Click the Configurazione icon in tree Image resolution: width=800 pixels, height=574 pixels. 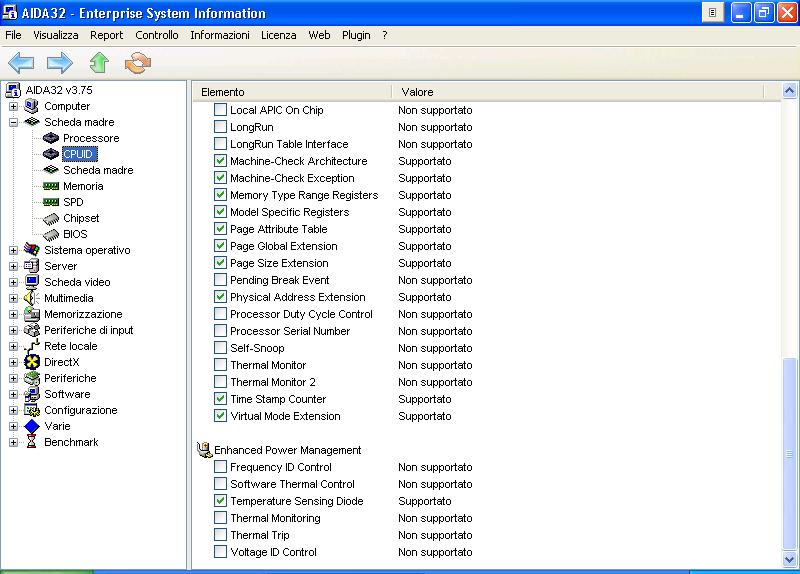(32, 410)
